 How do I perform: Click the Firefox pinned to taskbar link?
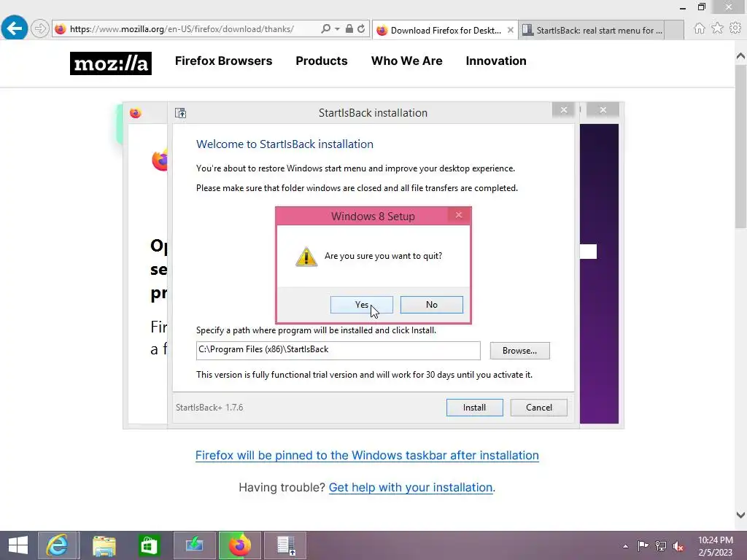coord(367,455)
